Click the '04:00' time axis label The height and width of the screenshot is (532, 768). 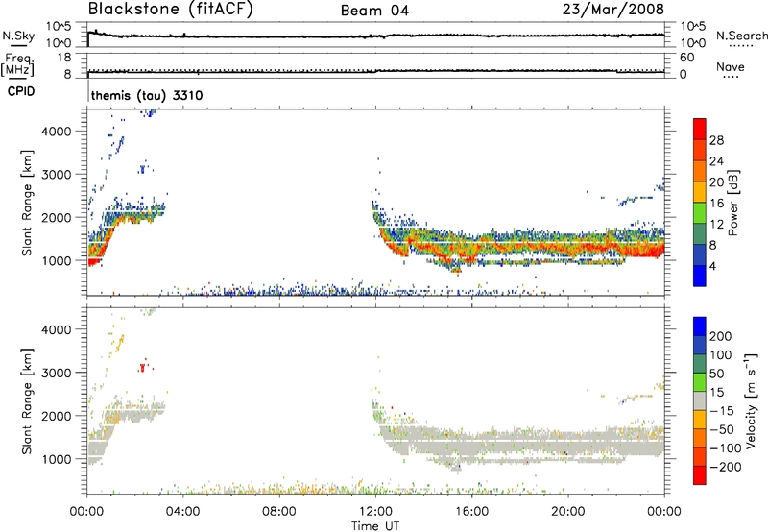(x=182, y=512)
